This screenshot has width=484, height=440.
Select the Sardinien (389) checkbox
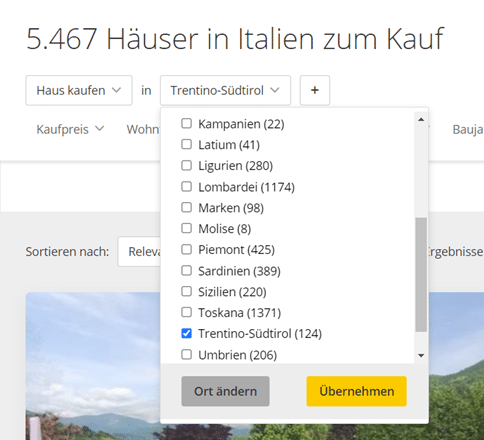click(186, 270)
